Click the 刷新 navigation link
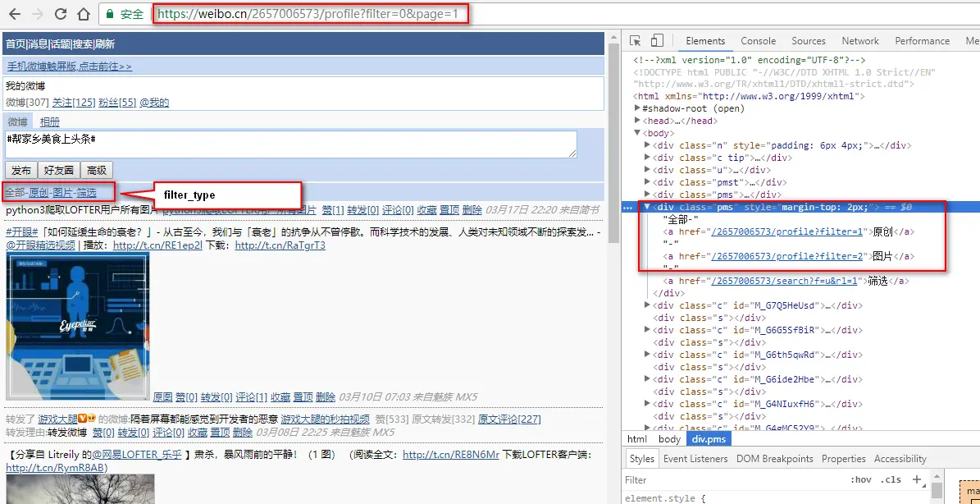980x504 pixels. pyautogui.click(x=105, y=44)
